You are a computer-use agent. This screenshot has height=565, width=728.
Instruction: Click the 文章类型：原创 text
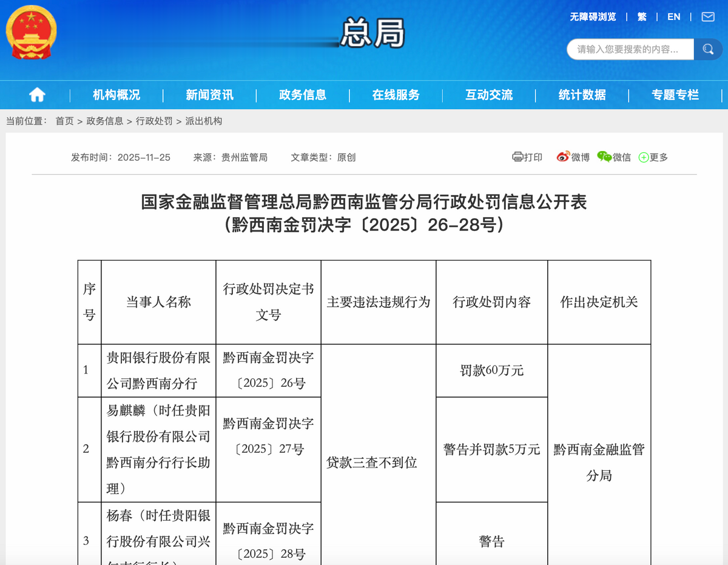coord(323,157)
